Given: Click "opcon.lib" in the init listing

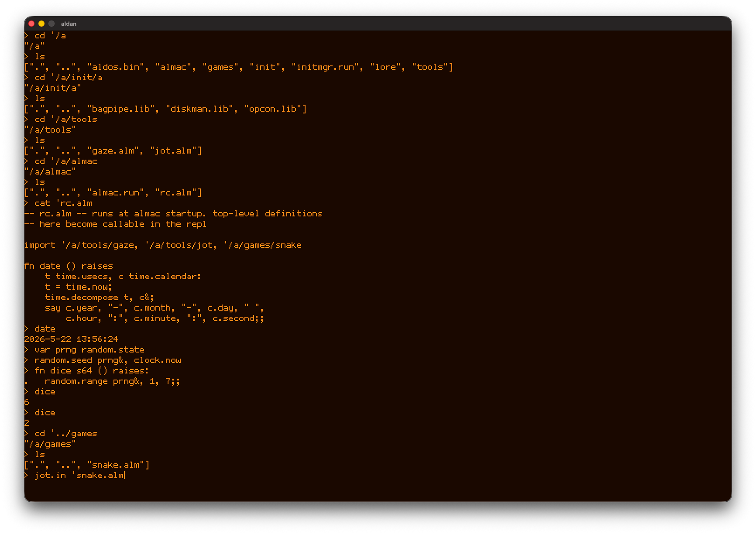Looking at the screenshot, I should pos(273,109).
